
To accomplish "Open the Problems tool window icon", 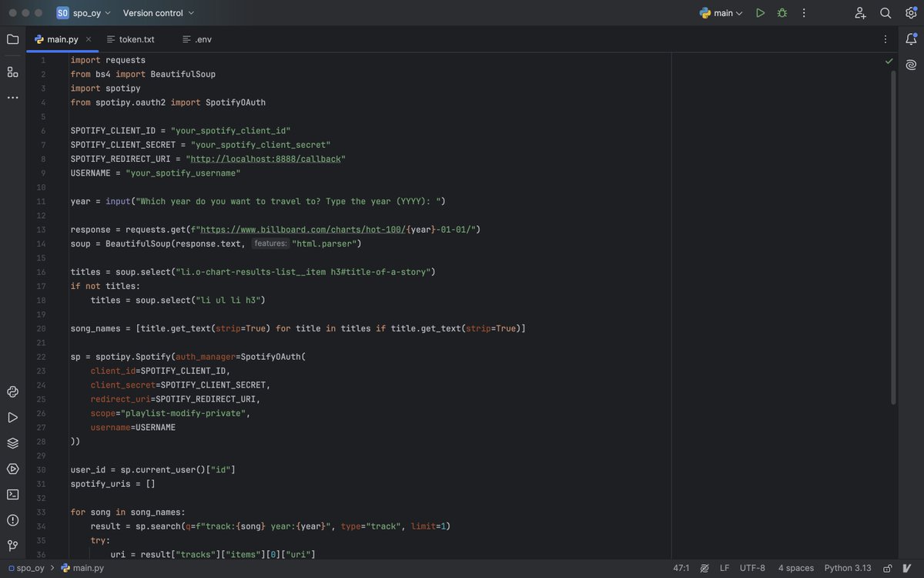I will coord(12,520).
